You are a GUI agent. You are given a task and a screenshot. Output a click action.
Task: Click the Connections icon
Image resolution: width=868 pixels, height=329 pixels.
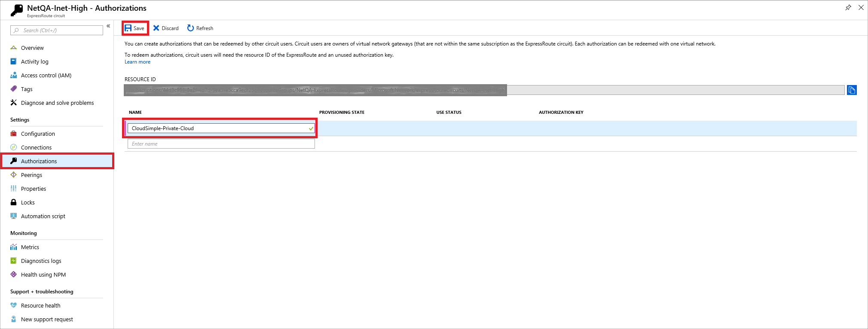[x=14, y=147]
